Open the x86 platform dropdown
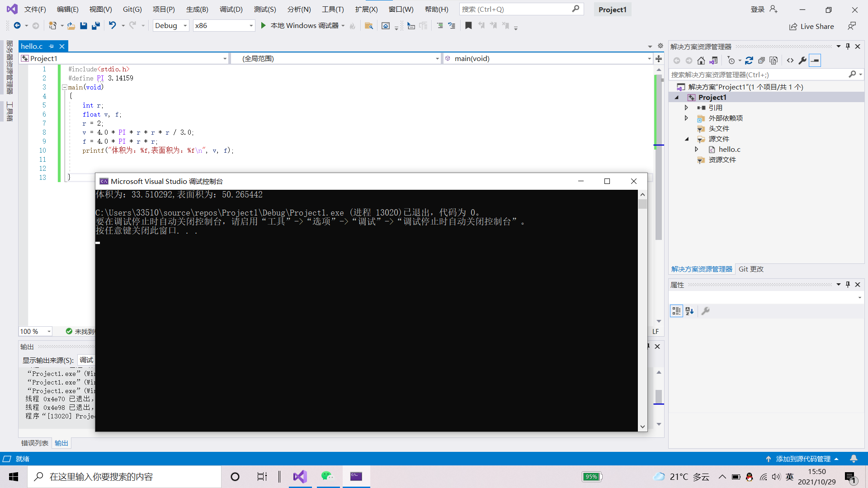The width and height of the screenshot is (868, 488). pyautogui.click(x=251, y=26)
